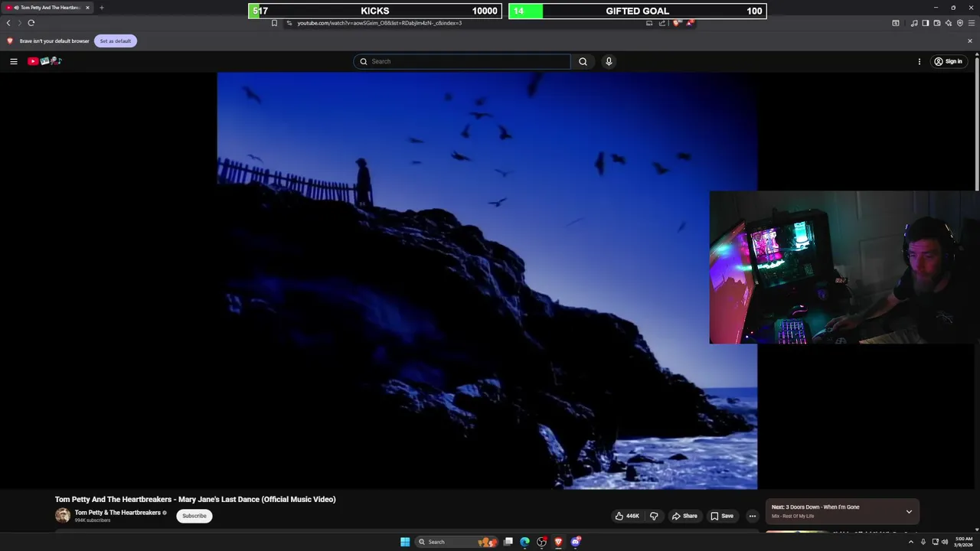Open Windows Start menu
Image resolution: width=980 pixels, height=551 pixels.
click(x=405, y=542)
